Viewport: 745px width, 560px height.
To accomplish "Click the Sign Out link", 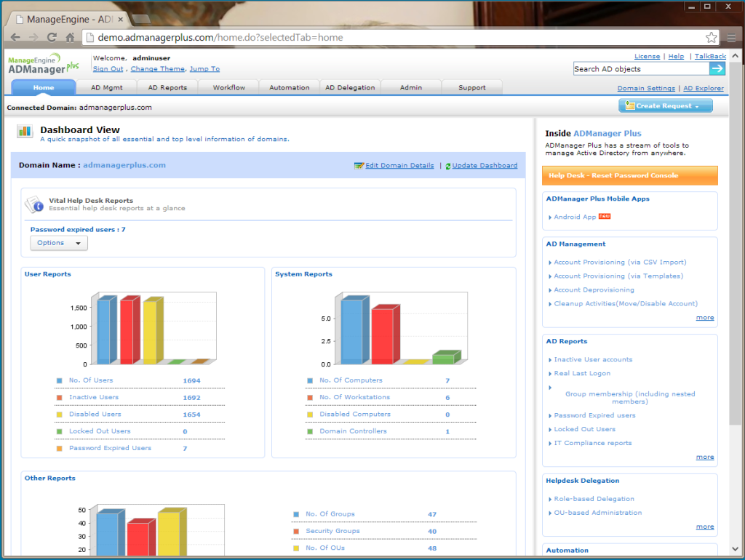I will pyautogui.click(x=108, y=69).
